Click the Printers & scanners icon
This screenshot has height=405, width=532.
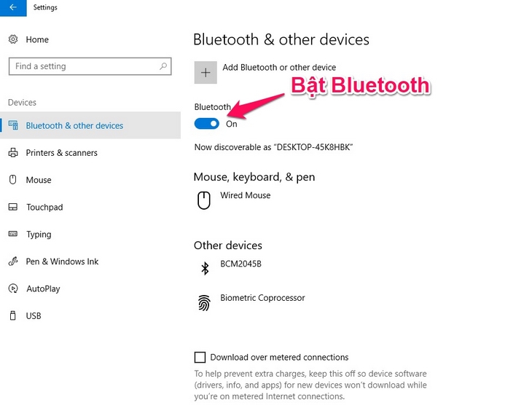tap(13, 153)
